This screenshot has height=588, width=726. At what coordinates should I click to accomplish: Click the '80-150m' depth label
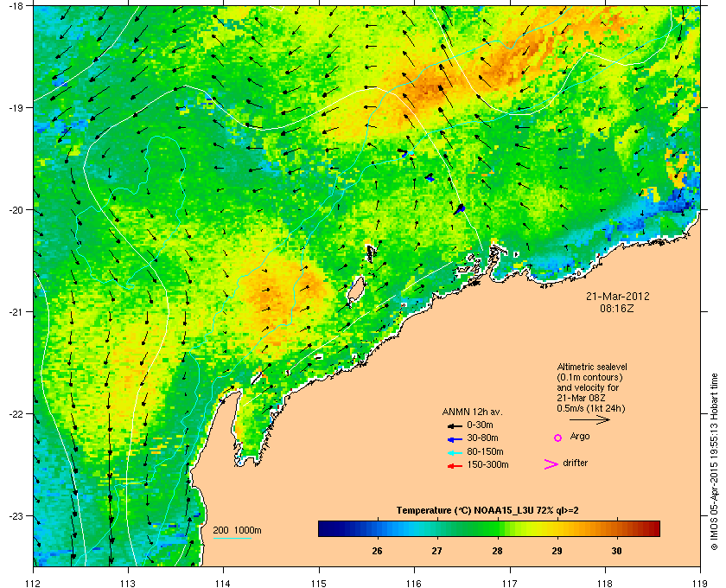[x=485, y=451]
